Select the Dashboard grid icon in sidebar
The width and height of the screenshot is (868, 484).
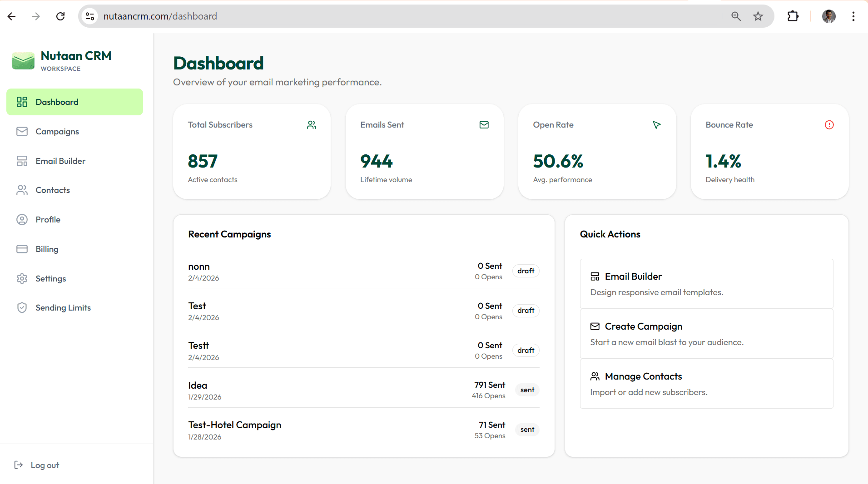click(x=22, y=102)
